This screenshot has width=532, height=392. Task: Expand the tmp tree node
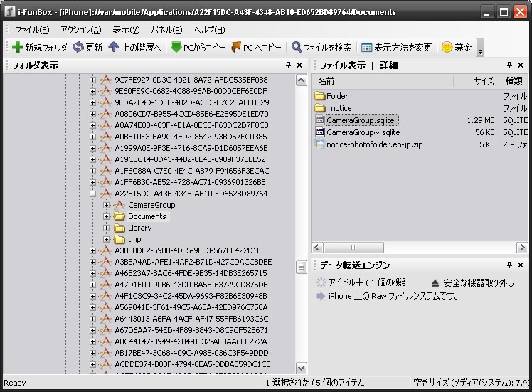click(106, 239)
